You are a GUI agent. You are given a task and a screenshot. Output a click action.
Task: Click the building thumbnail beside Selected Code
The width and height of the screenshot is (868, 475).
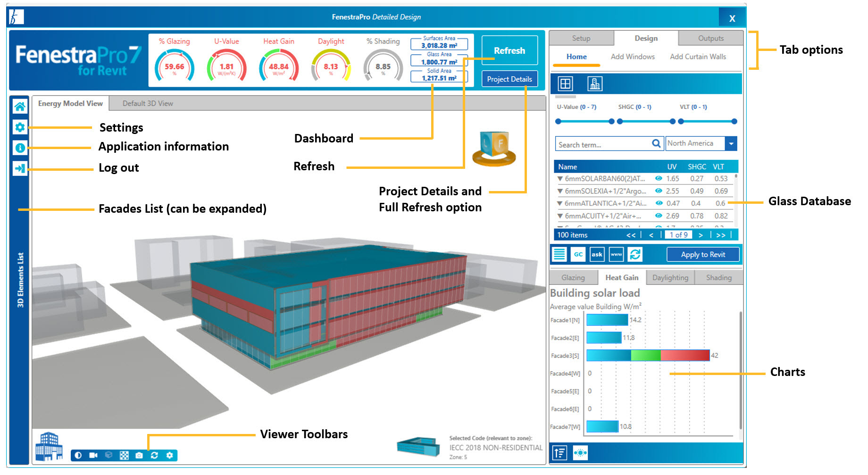tap(418, 447)
